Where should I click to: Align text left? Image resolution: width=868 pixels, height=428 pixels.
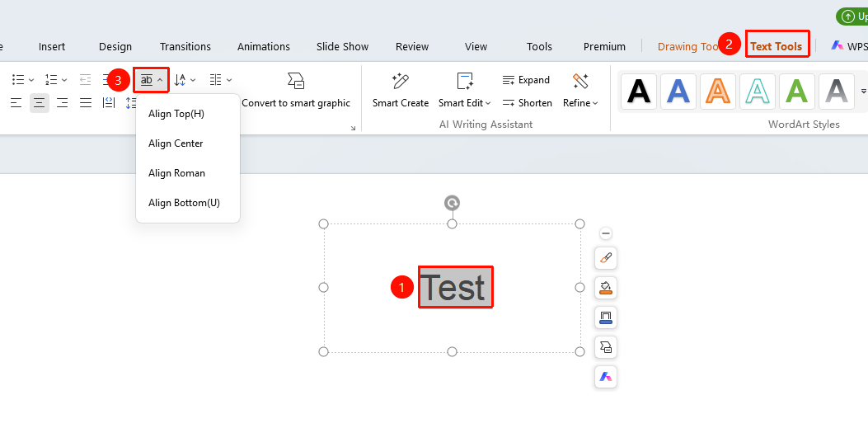[16, 102]
